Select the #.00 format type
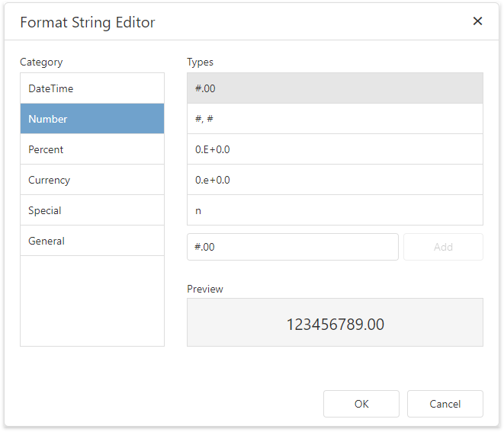The width and height of the screenshot is (504, 432). coord(334,88)
